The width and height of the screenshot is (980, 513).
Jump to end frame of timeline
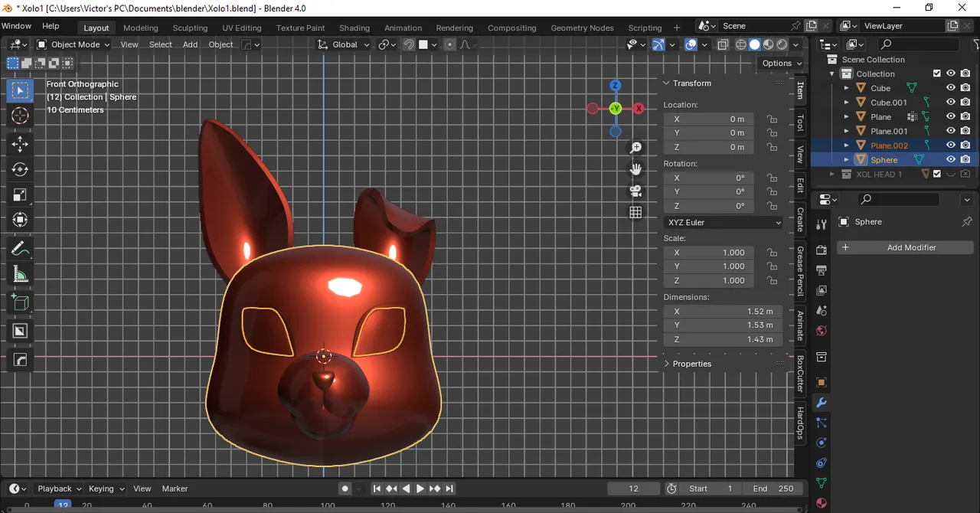(449, 488)
